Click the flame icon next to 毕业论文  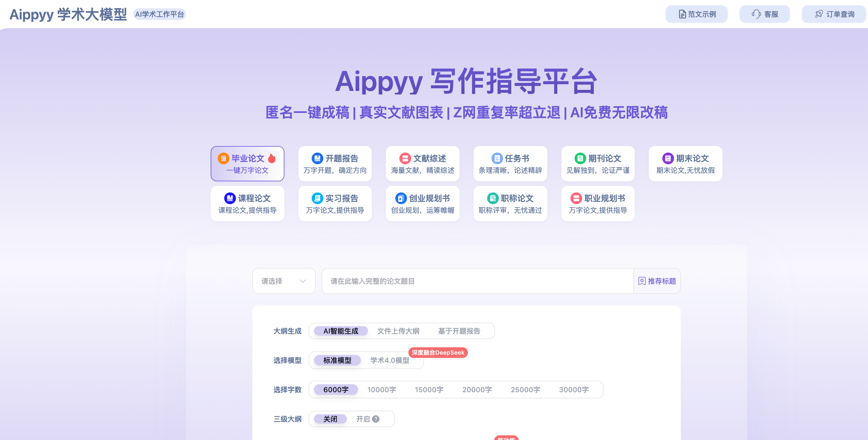click(x=272, y=158)
